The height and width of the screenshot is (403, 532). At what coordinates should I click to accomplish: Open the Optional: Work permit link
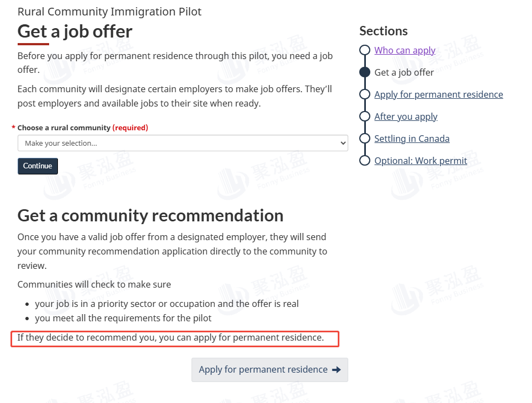coord(421,161)
